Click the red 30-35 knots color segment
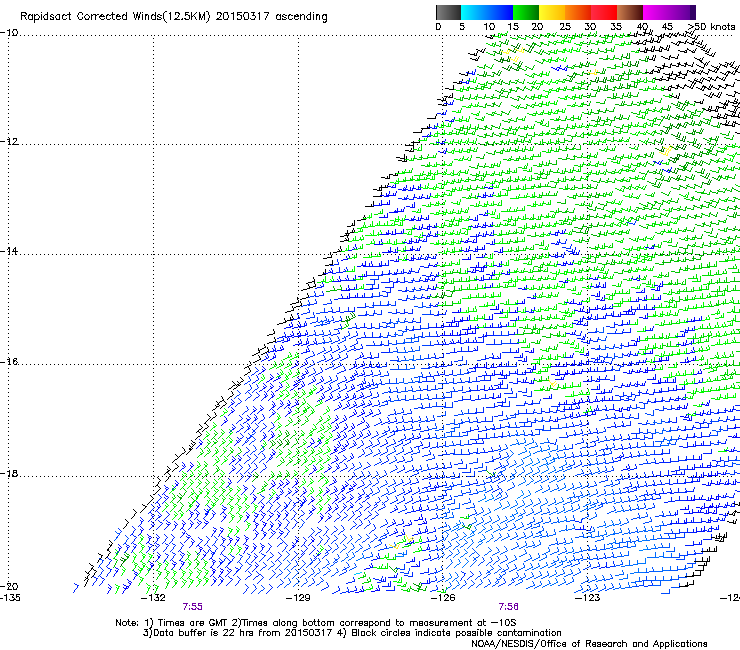Viewport: 740px width, 650px height. 604,12
